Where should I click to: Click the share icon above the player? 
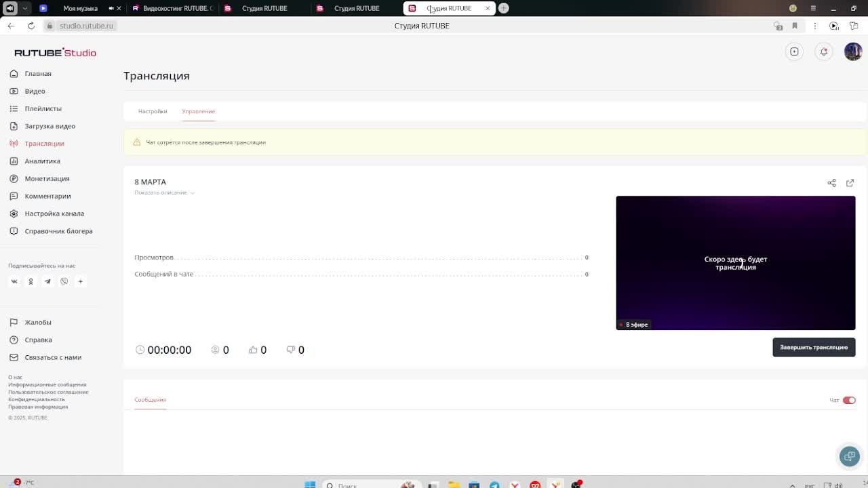831,183
